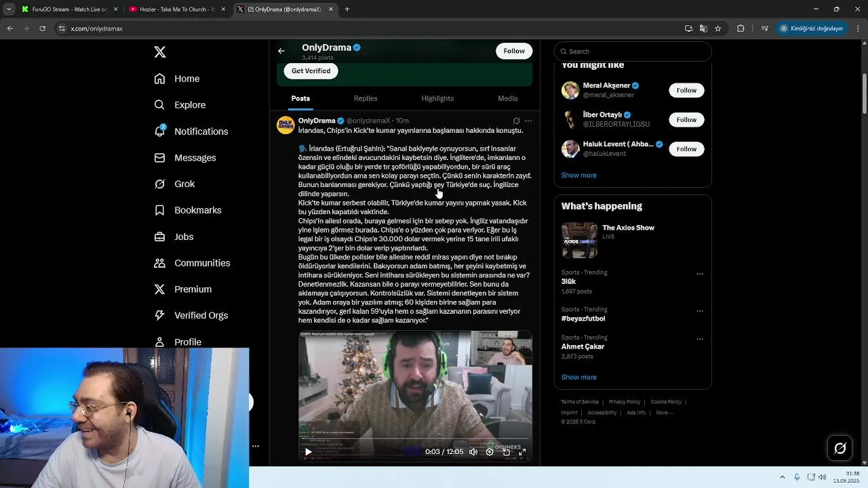Open the browser extensions menu
Screen dimensions: 868x488
741,28
